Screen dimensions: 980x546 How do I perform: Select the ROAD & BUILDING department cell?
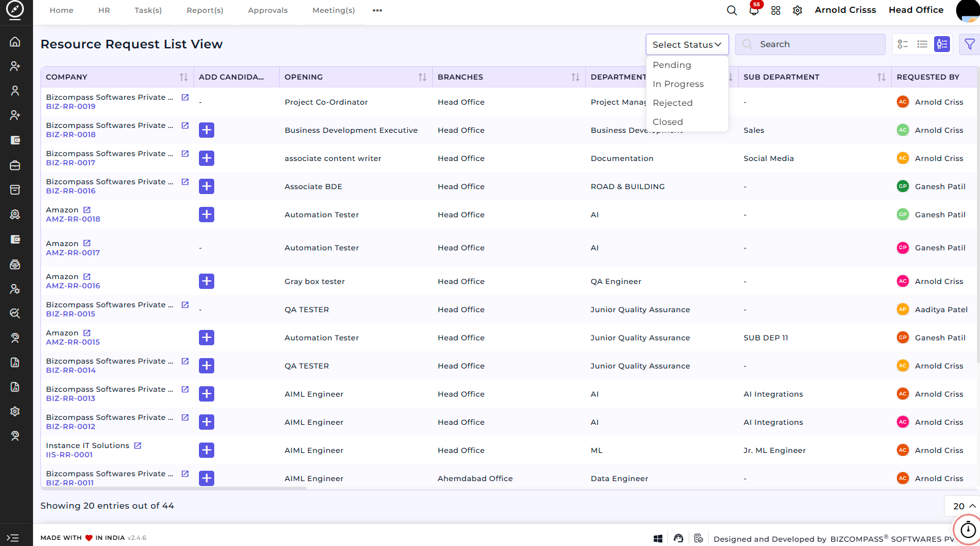click(x=627, y=187)
